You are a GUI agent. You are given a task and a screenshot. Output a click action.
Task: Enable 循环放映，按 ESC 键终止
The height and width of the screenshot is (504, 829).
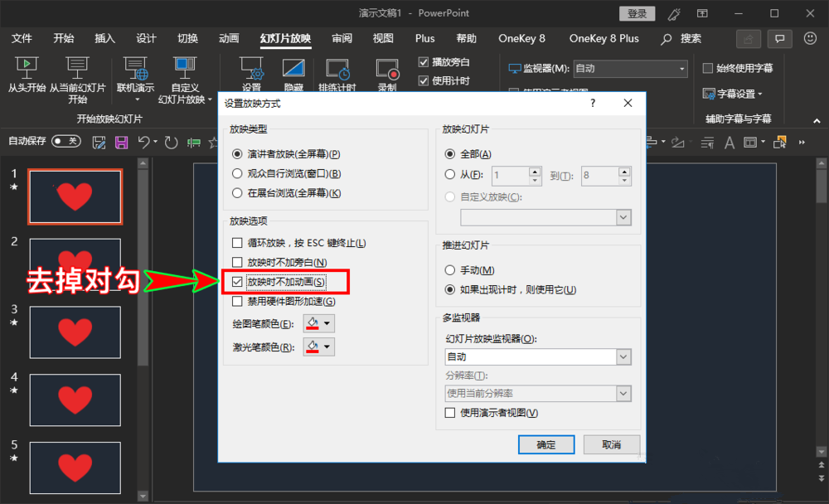238,241
